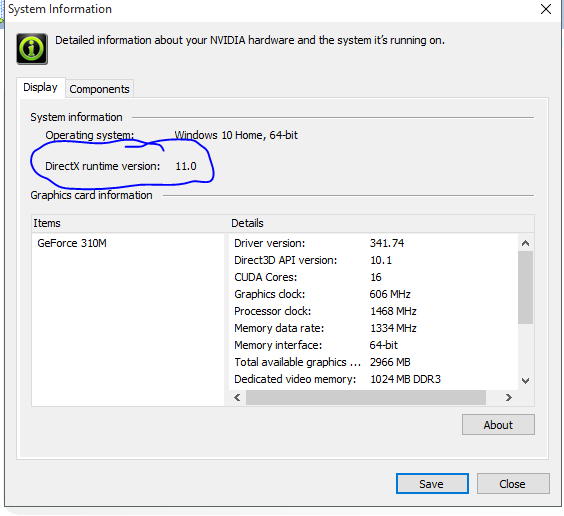The height and width of the screenshot is (516, 564).
Task: Select the Driver version row
Action: [x=373, y=243]
